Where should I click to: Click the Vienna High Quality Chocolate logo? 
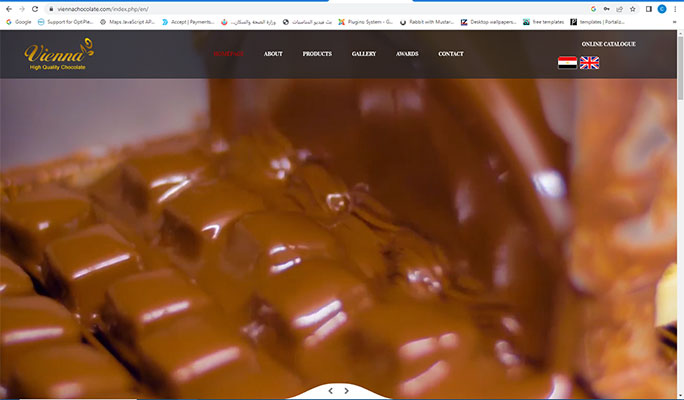[59, 55]
